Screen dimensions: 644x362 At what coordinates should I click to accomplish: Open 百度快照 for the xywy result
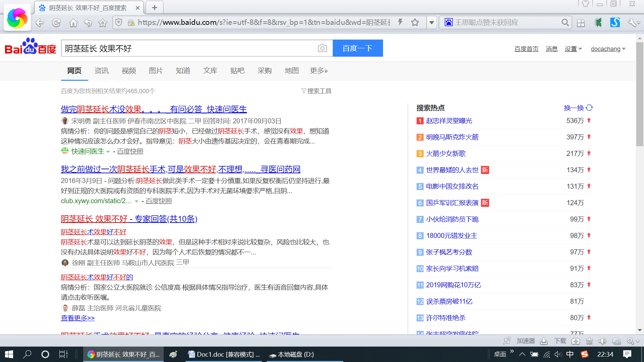click(159, 201)
